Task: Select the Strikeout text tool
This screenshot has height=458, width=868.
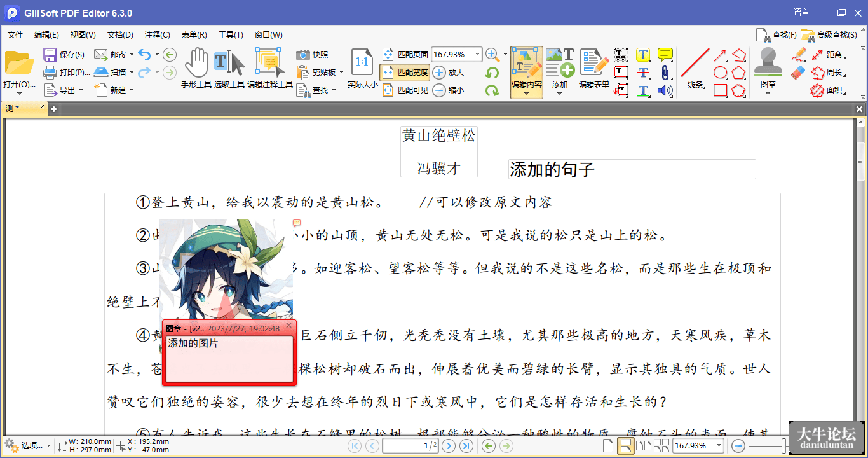Action: pos(643,73)
